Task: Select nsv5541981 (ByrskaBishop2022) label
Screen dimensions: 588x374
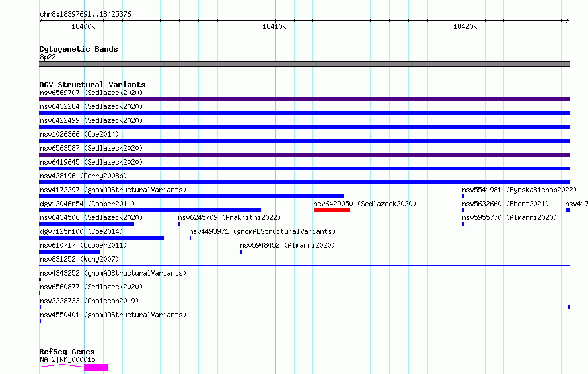Action: [x=519, y=190]
